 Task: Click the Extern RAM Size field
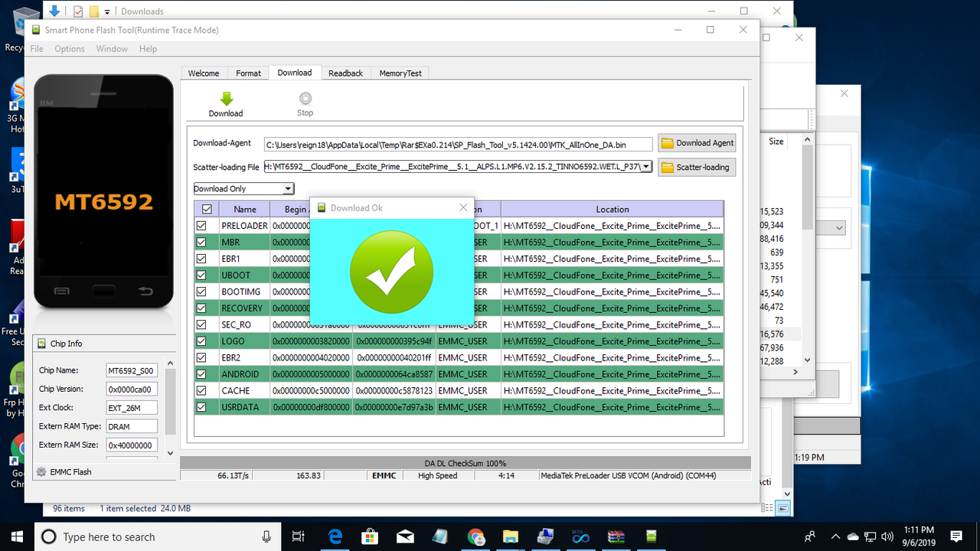point(132,445)
